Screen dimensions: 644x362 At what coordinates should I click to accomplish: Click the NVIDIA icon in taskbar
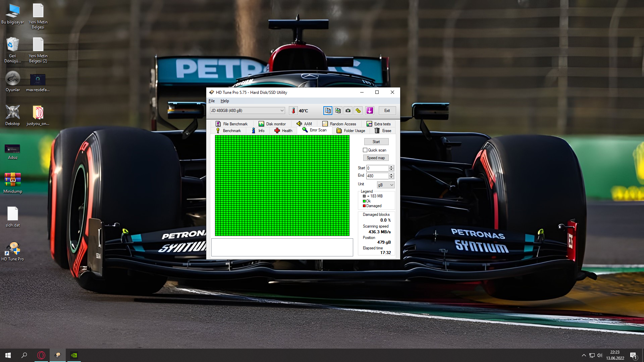click(74, 355)
